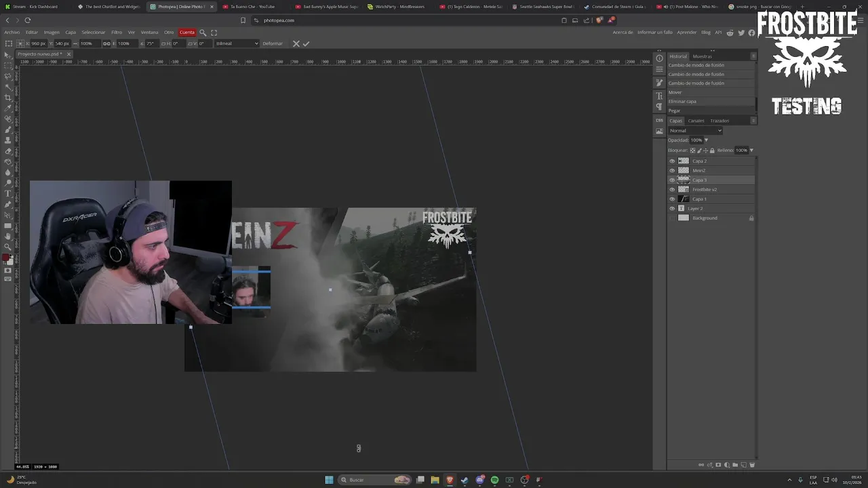This screenshot has width=868, height=488.
Task: Open the Acerca de link
Action: pos(623,33)
